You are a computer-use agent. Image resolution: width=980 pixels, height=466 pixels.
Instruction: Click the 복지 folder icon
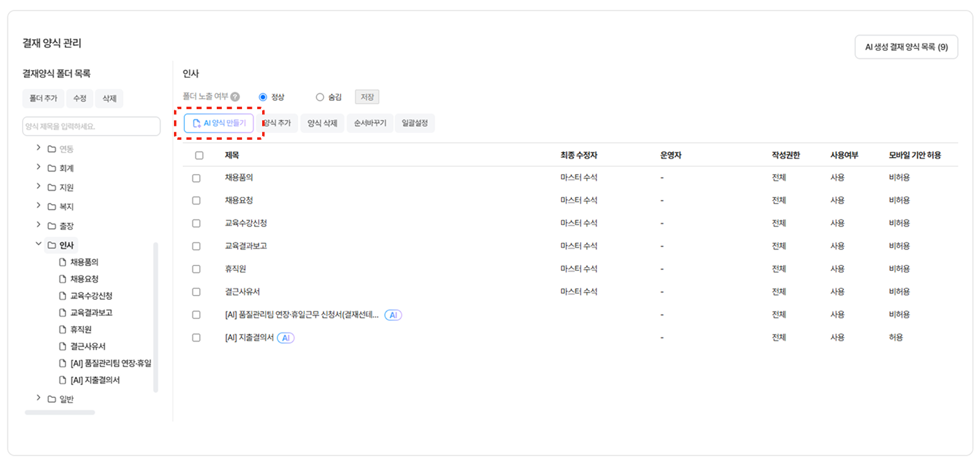[52, 207]
